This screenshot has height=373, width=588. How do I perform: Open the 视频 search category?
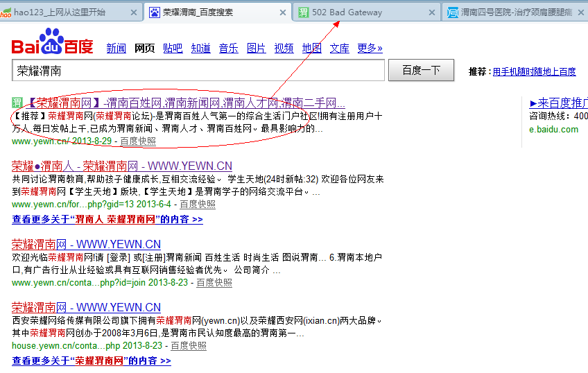coord(284,48)
